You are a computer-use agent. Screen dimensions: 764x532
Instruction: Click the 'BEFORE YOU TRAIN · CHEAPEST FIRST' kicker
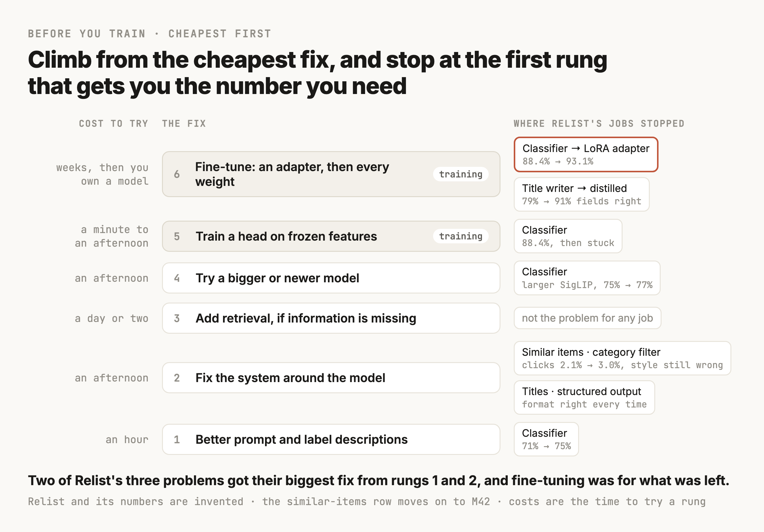pos(149,34)
